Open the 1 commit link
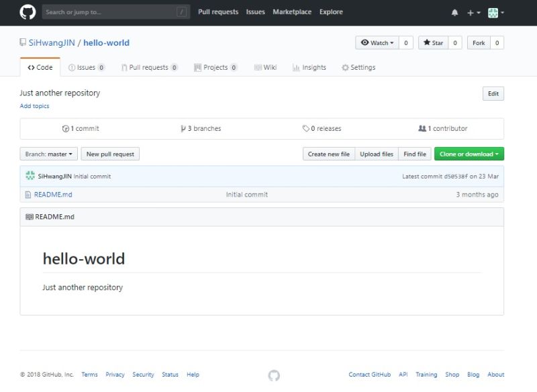Viewport: 537px width, 392px height. (x=81, y=129)
